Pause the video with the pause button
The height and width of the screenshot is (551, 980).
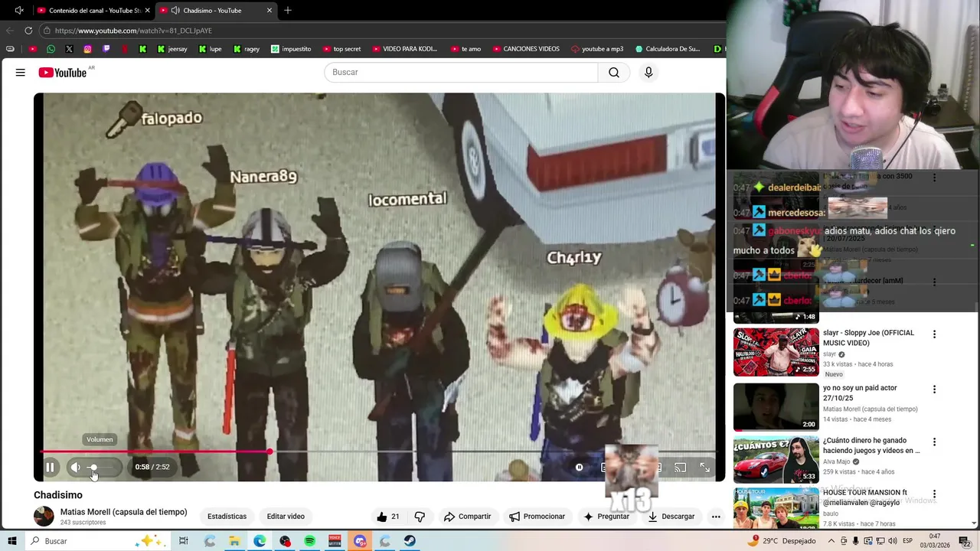click(50, 467)
